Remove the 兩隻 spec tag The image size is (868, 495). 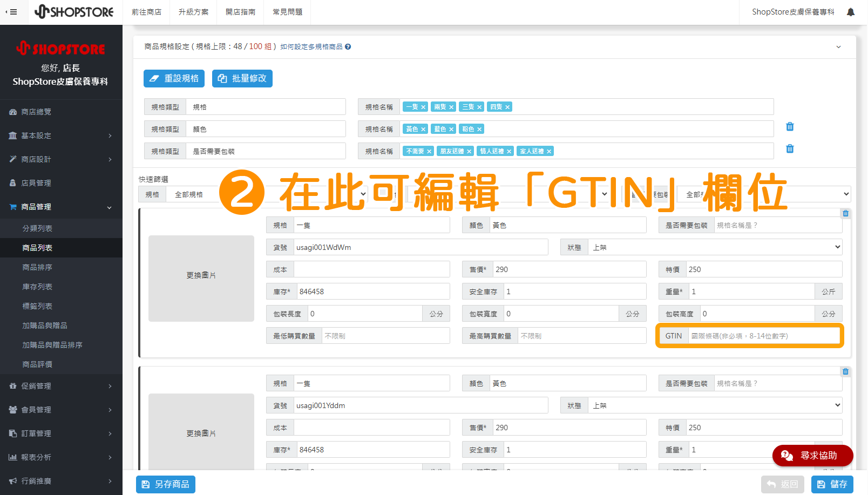point(451,107)
